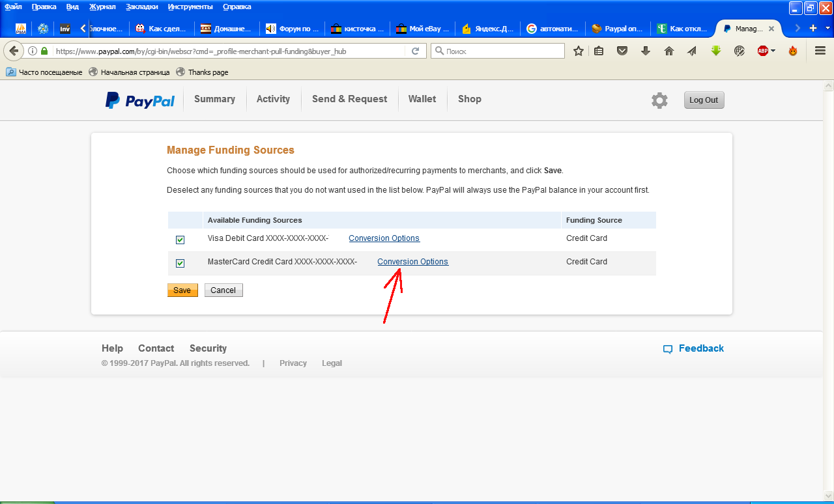Open a new tab with the plus
This screenshot has height=504, width=834.
tap(812, 28)
